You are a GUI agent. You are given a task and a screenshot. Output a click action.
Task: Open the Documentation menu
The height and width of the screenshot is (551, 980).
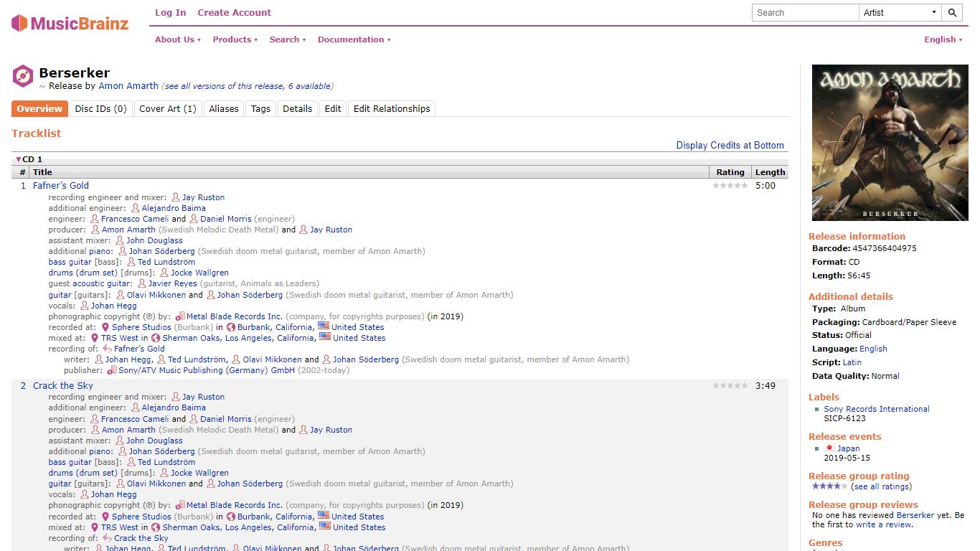tap(354, 39)
